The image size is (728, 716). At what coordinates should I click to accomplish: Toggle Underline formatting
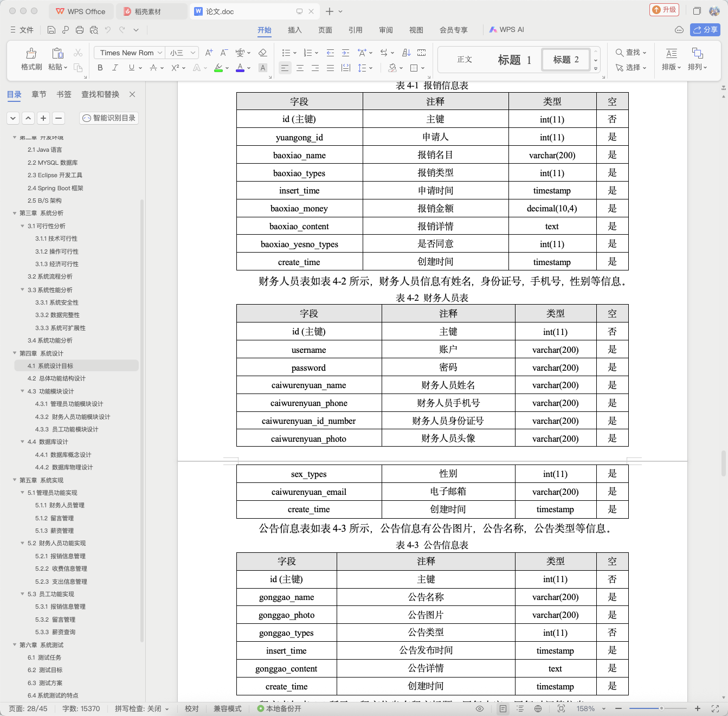coord(131,68)
